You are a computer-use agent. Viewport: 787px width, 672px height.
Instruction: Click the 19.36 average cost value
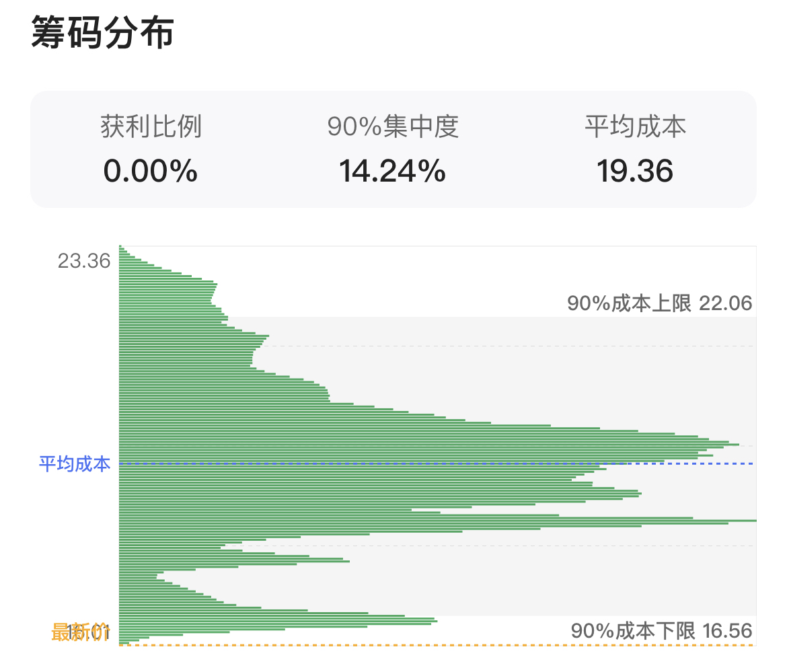click(635, 171)
